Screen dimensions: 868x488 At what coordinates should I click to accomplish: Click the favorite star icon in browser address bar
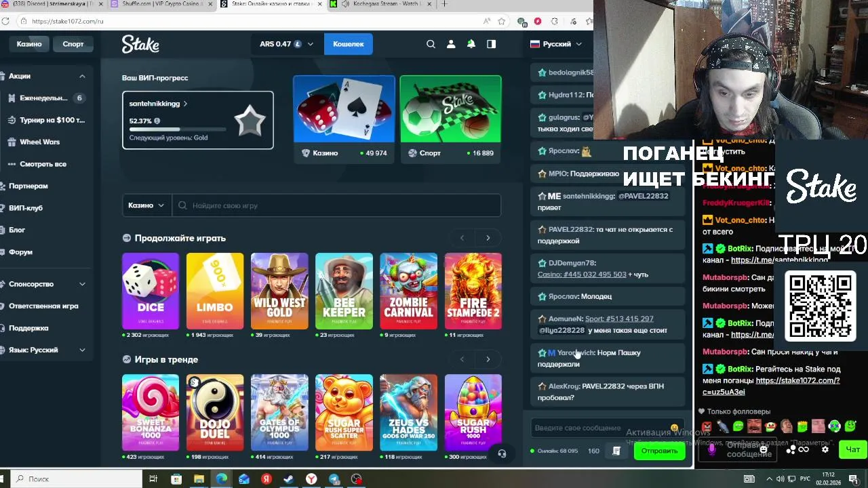click(x=502, y=21)
